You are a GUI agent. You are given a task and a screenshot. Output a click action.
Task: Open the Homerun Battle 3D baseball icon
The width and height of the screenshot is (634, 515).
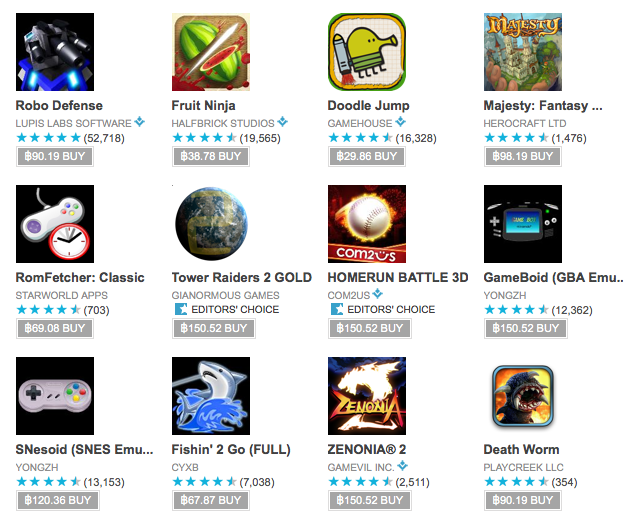(x=367, y=224)
